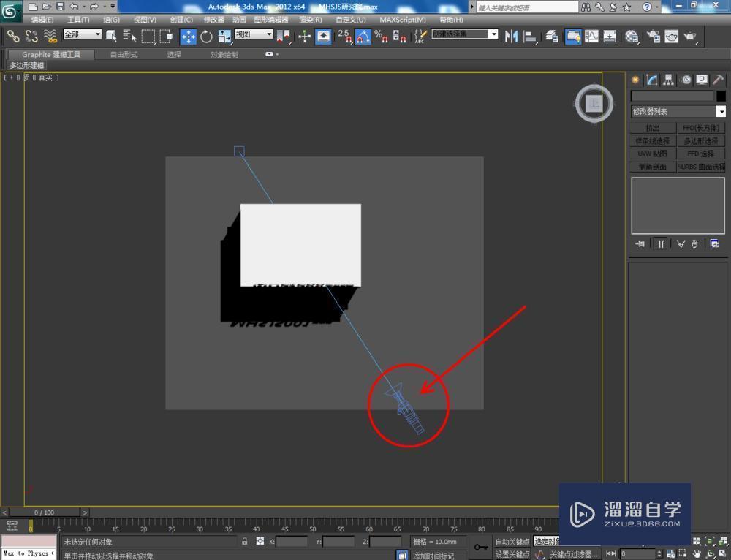Open the Curve Editor
The image size is (731, 560).
tap(592, 37)
